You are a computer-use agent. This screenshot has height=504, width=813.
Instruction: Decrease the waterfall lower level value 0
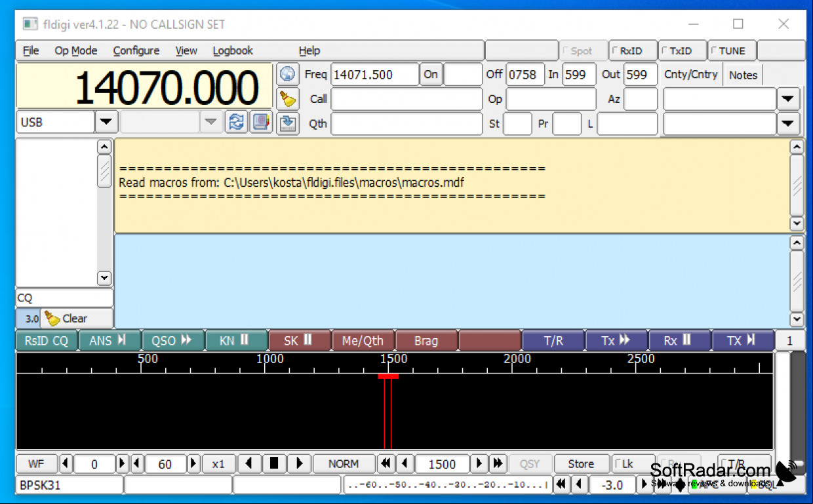[66, 463]
